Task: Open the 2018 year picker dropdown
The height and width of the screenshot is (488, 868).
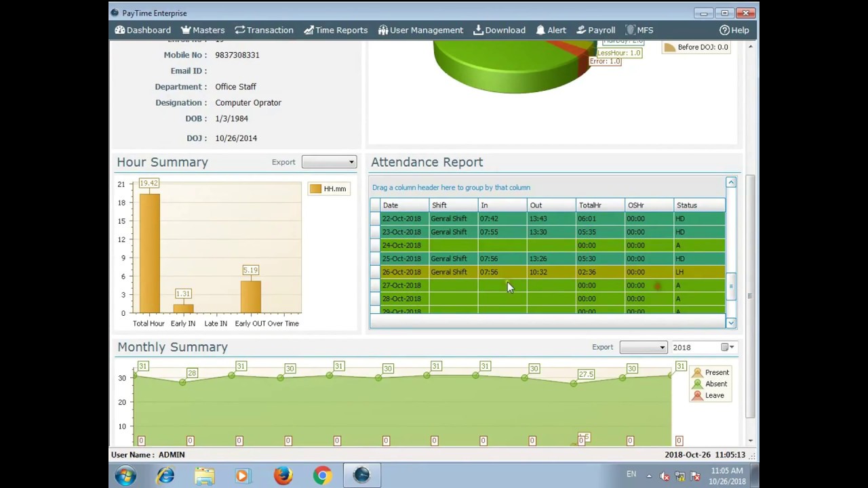Action: 728,347
